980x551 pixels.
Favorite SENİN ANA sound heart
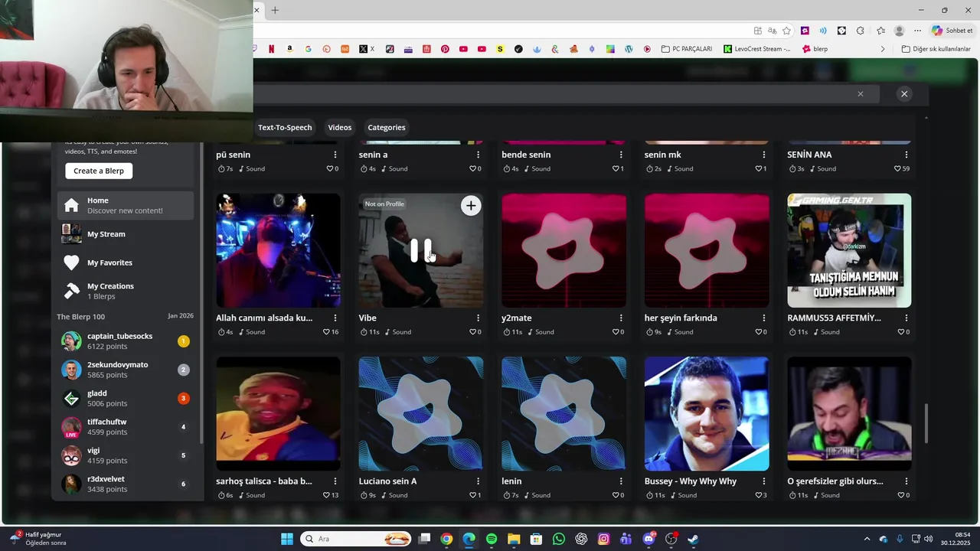(898, 168)
